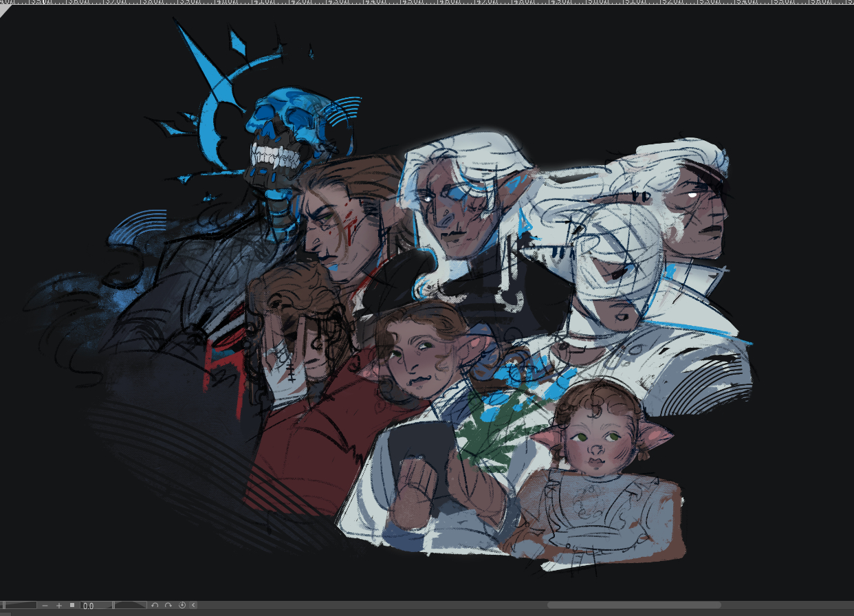Click the dark phone held by the child
This screenshot has height=616, width=854.
click(421, 447)
